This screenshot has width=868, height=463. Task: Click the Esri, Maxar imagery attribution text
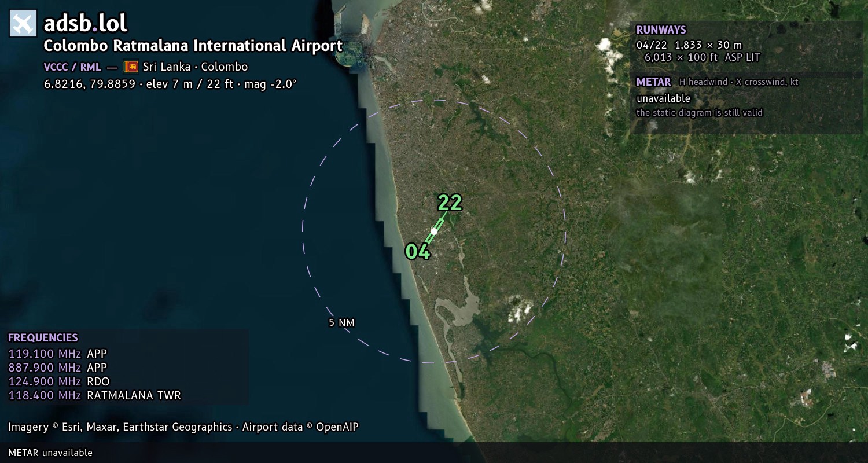(183, 427)
